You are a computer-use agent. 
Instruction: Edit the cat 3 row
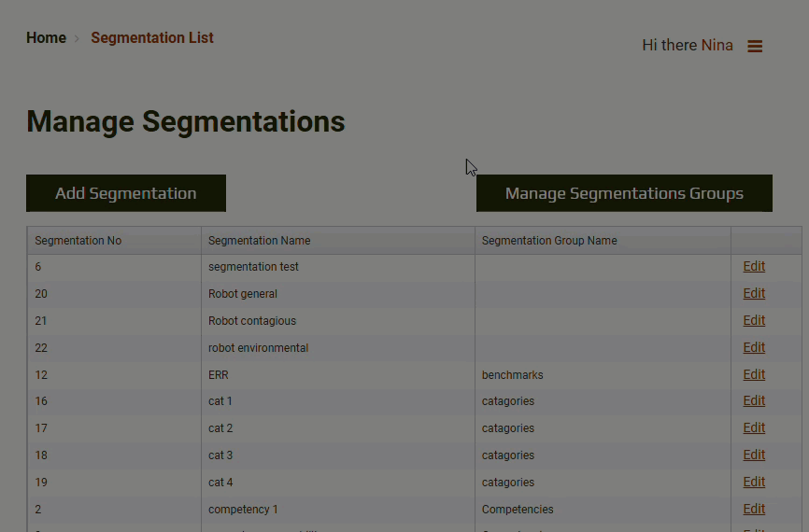click(754, 455)
